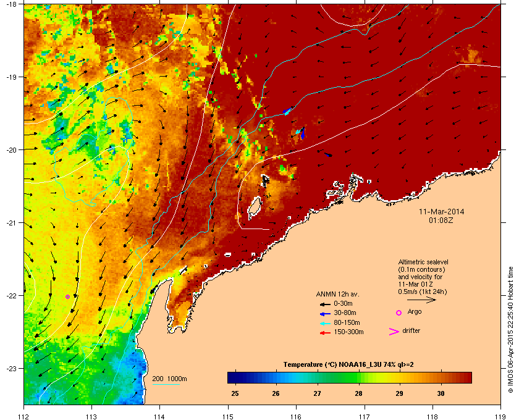Click the magenta Argo circle in legend
The width and height of the screenshot is (519, 420).
(399, 313)
